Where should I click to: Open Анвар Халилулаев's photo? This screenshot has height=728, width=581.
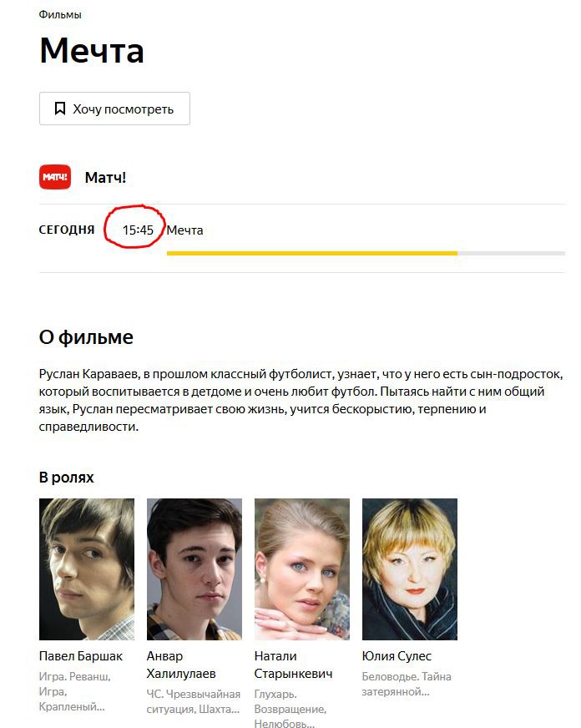pos(195,569)
